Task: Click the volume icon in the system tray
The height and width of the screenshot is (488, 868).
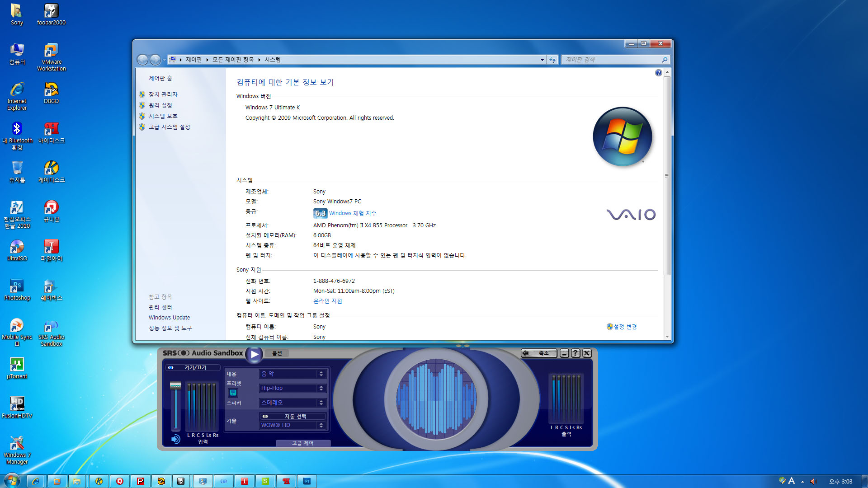Action: tap(813, 481)
